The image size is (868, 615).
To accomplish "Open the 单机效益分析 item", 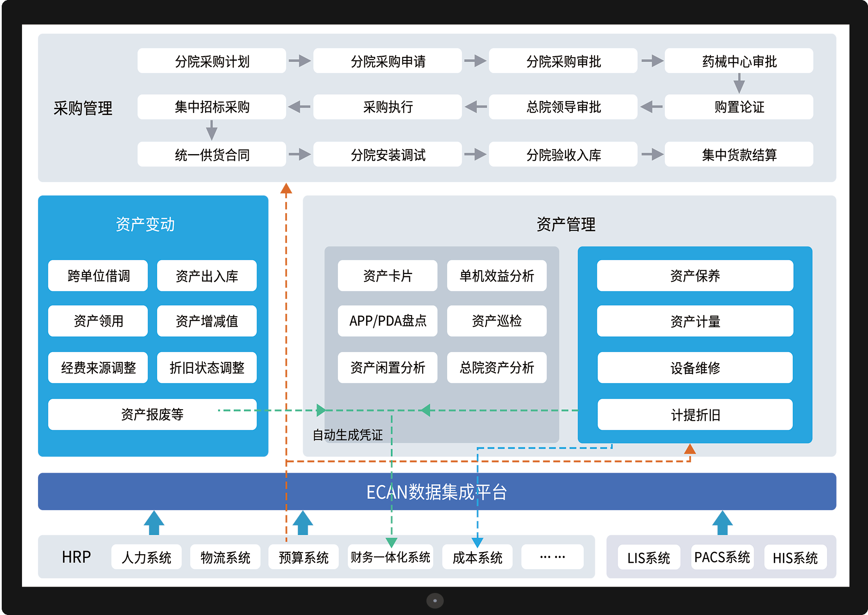I will click(496, 276).
